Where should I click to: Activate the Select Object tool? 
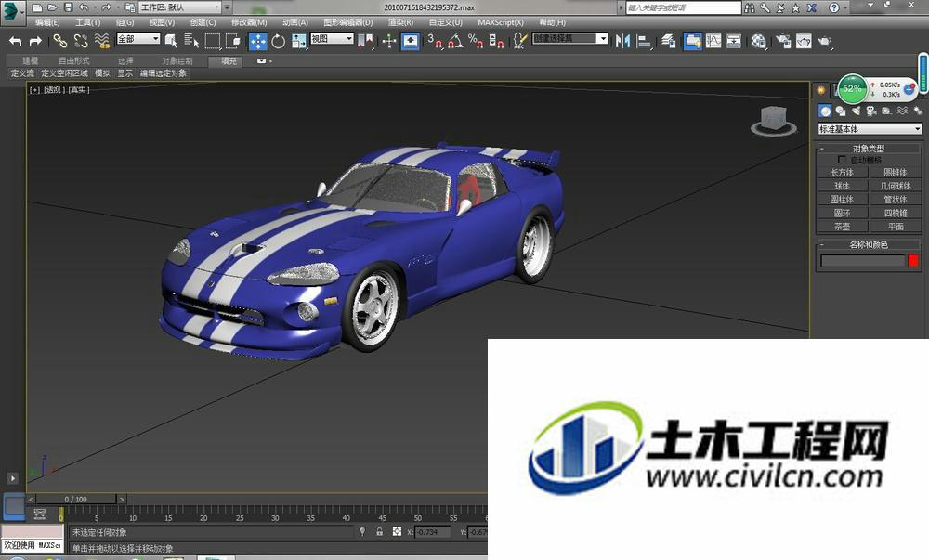point(171,41)
